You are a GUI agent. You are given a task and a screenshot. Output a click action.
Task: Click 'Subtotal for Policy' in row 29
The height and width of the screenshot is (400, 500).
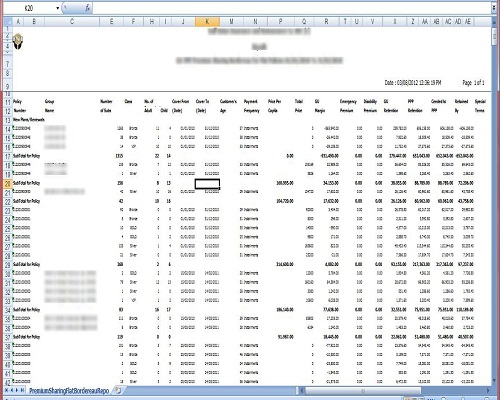[x=26, y=264]
